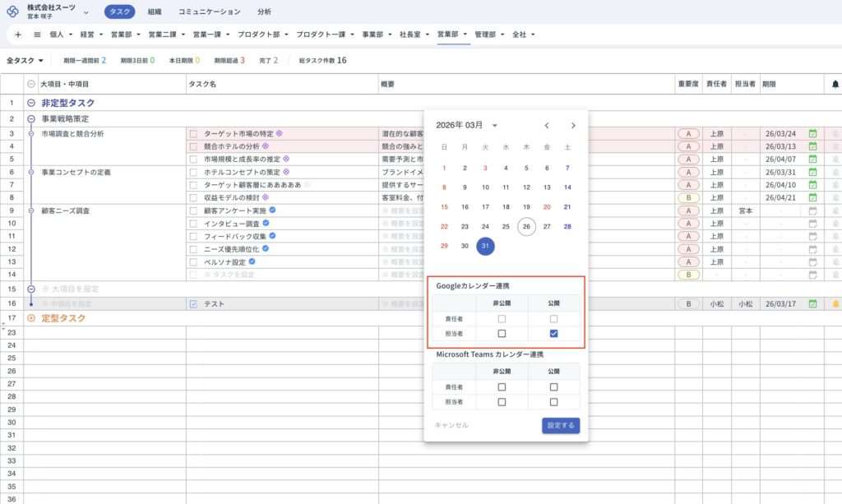The width and height of the screenshot is (842, 504).
Task: Open the 分析 tab
Action: pyautogui.click(x=264, y=12)
